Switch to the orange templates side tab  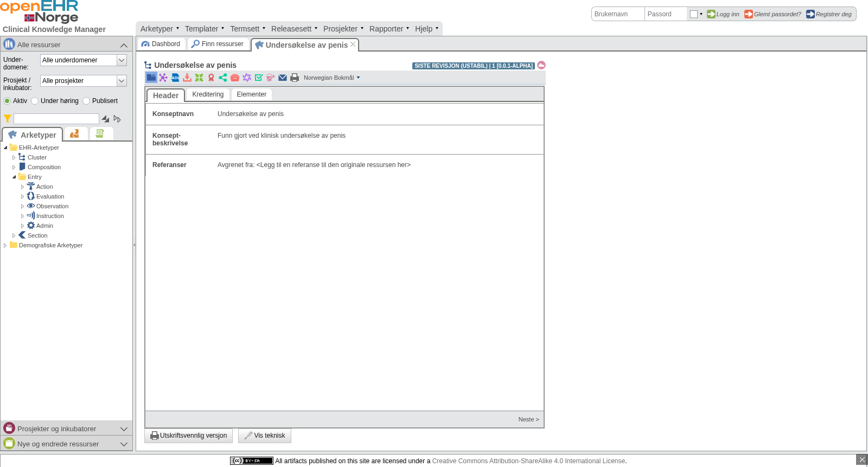coord(75,133)
